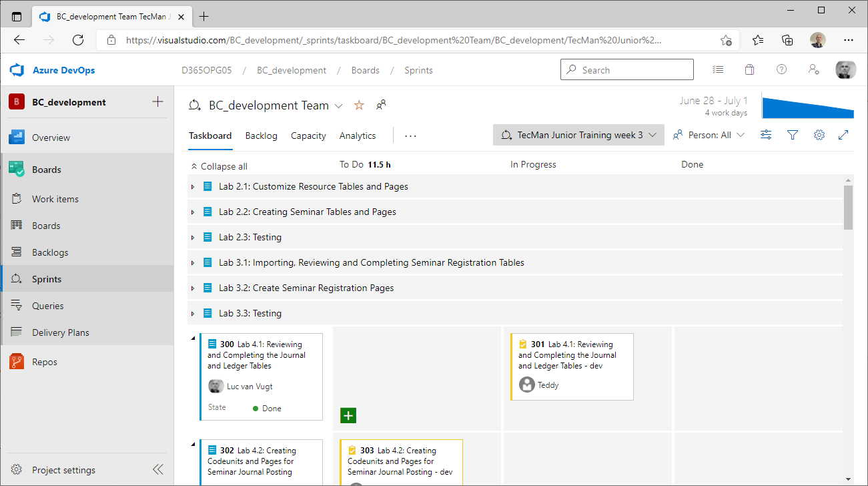Open Work items in the sidebar
This screenshot has width=868, height=486.
(x=87, y=199)
